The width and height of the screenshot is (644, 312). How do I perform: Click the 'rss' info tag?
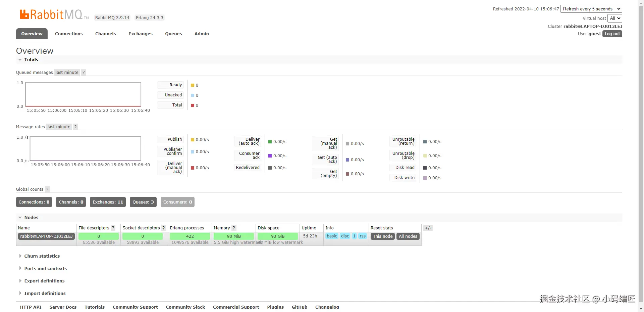363,236
